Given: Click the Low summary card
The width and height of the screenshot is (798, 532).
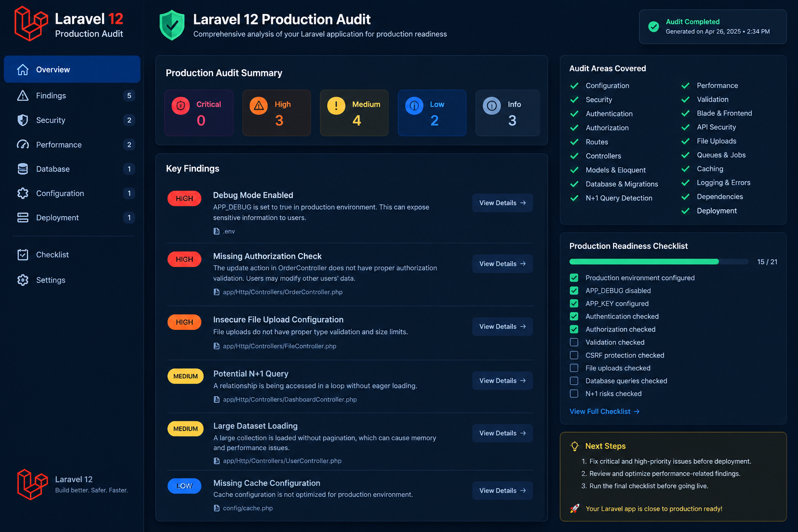Looking at the screenshot, I should pos(432,113).
